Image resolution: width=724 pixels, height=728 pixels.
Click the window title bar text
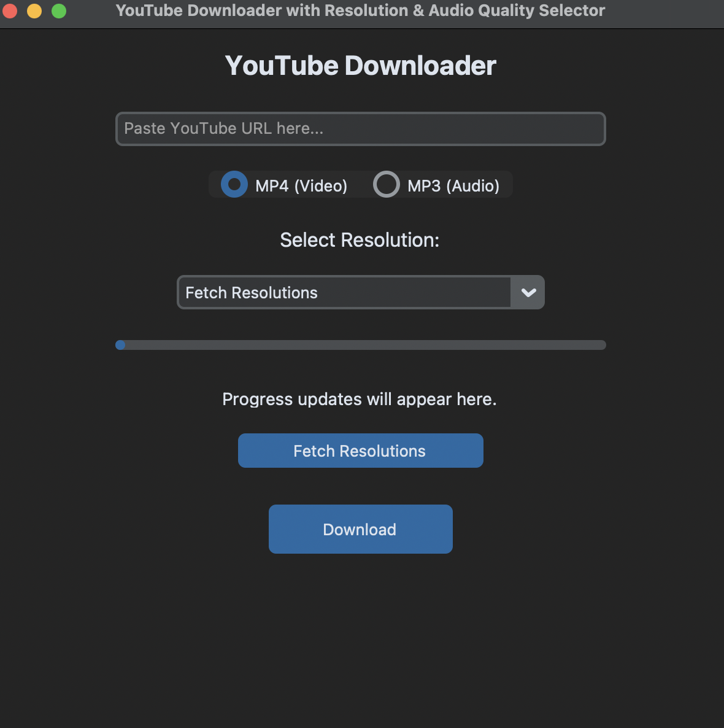(361, 10)
